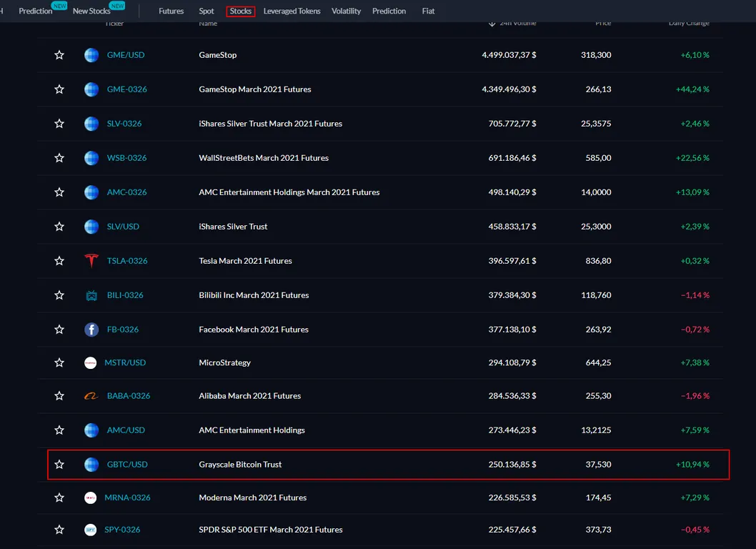Open the Stocks tab

241,11
